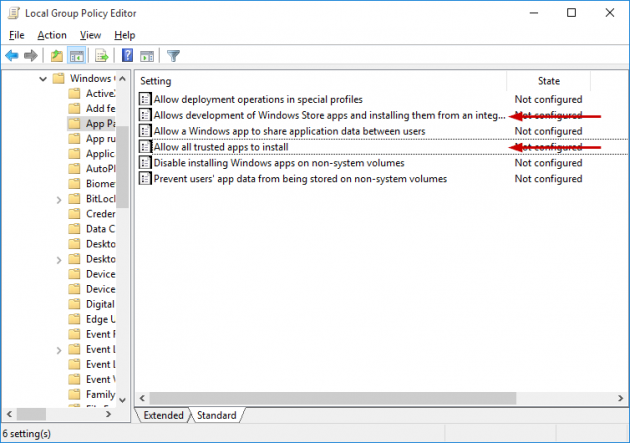The height and width of the screenshot is (443, 630).
Task: Click the State column header
Action: click(548, 81)
